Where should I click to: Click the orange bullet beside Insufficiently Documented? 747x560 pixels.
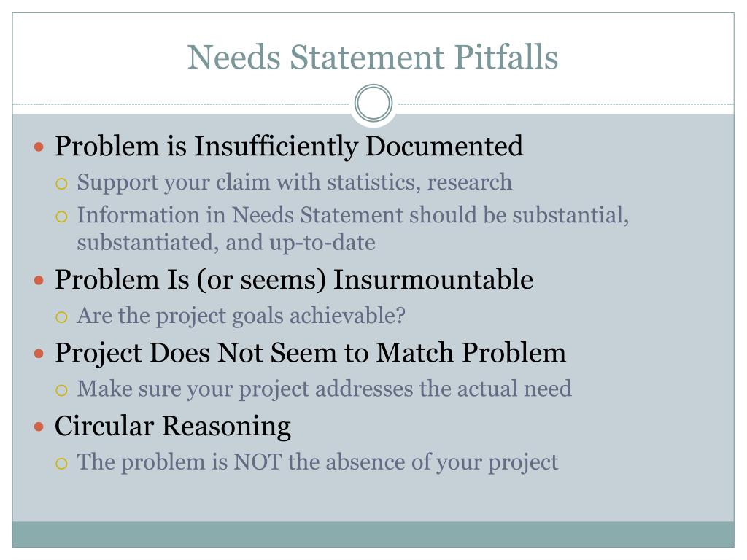(x=39, y=147)
